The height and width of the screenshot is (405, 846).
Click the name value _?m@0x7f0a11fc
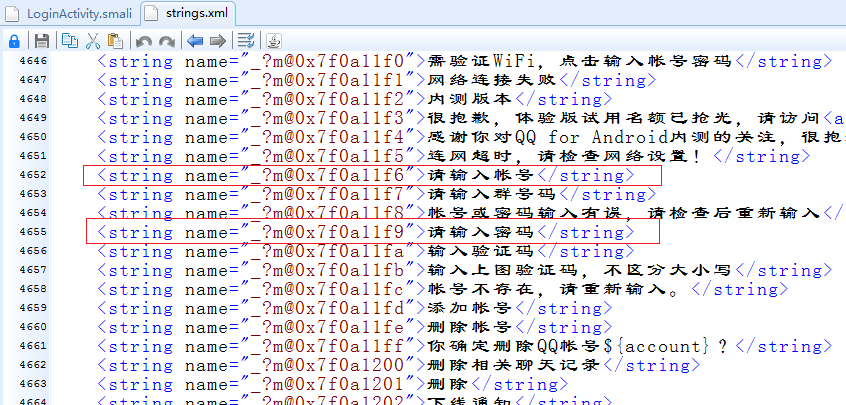[328, 289]
